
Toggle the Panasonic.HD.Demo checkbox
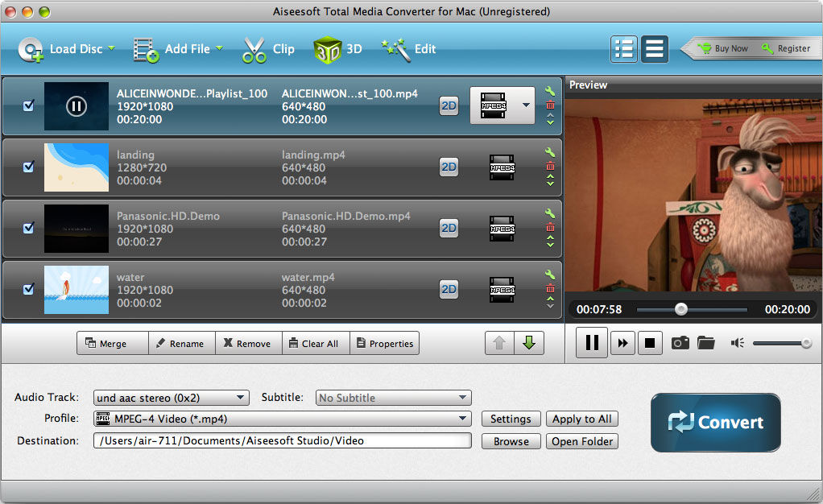point(29,228)
